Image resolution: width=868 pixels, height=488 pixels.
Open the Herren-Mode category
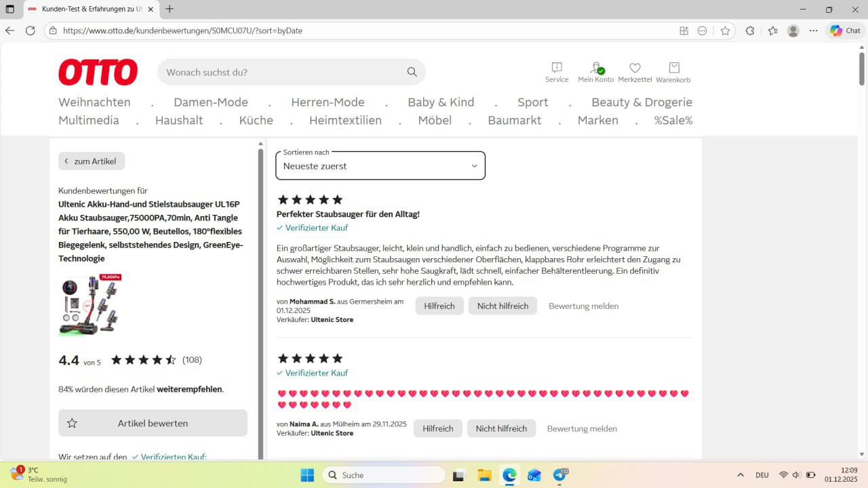(328, 102)
